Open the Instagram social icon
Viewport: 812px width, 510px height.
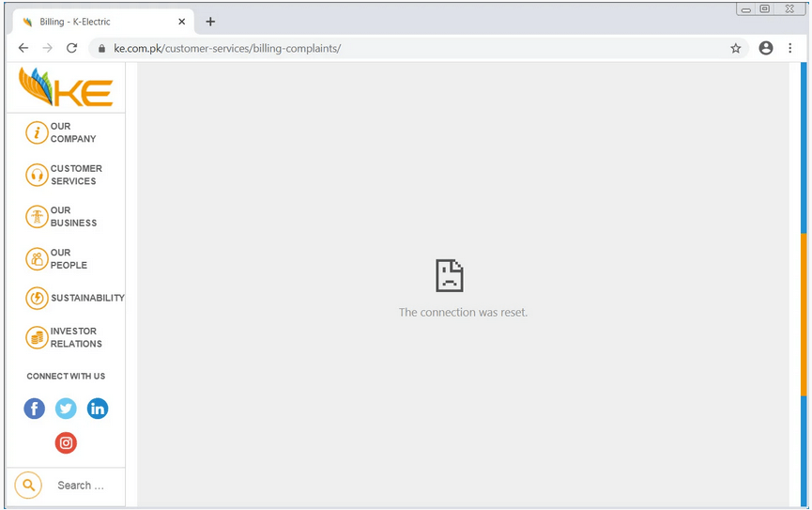click(x=66, y=442)
